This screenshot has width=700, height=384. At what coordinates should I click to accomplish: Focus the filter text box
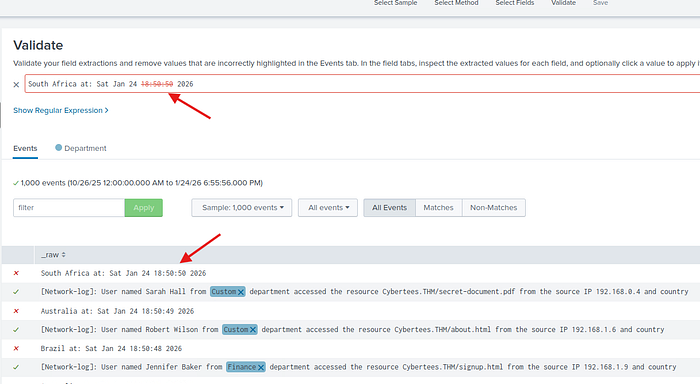(x=69, y=208)
